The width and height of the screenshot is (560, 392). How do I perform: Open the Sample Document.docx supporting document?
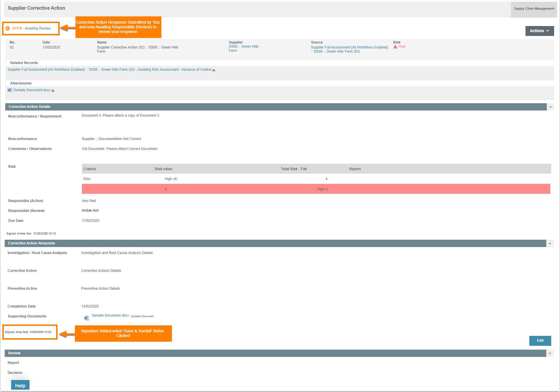pos(110,315)
